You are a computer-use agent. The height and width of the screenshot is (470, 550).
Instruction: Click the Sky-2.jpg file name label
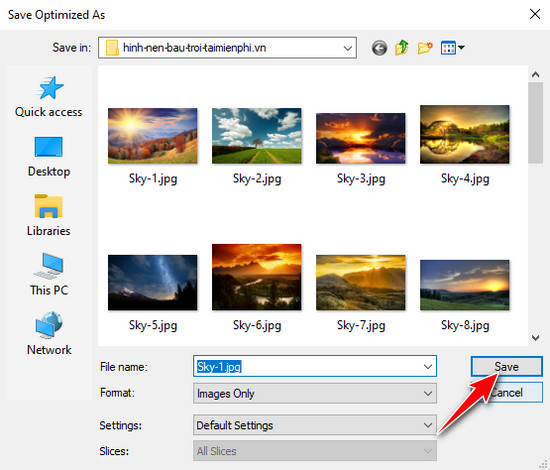coord(257,179)
